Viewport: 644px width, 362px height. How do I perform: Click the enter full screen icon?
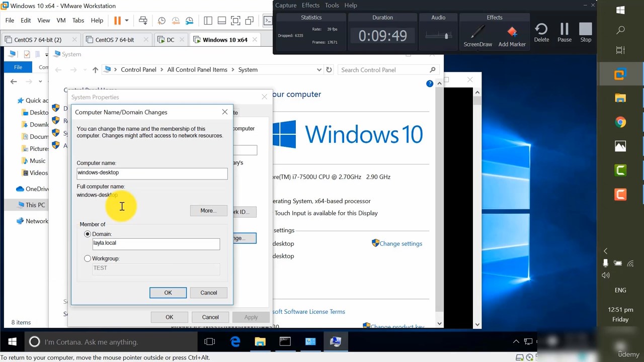click(x=235, y=21)
